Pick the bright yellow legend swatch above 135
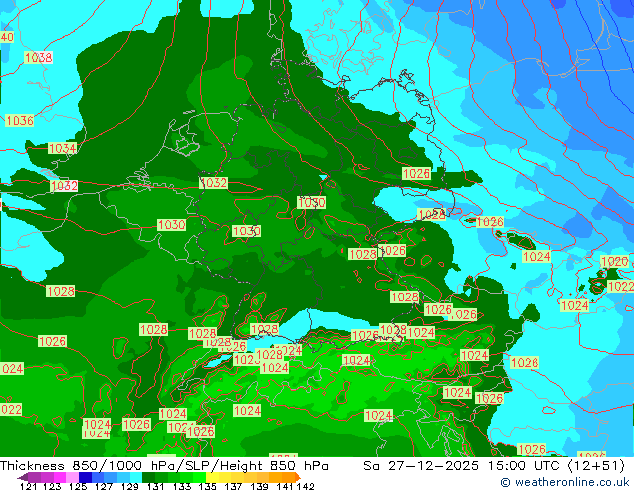 (212, 477)
